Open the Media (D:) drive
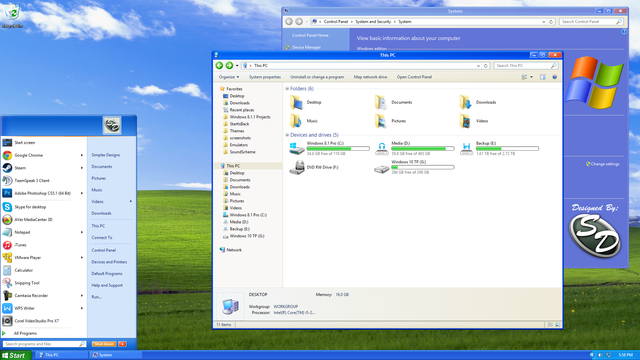This screenshot has height=360, width=640. pyautogui.click(x=414, y=148)
